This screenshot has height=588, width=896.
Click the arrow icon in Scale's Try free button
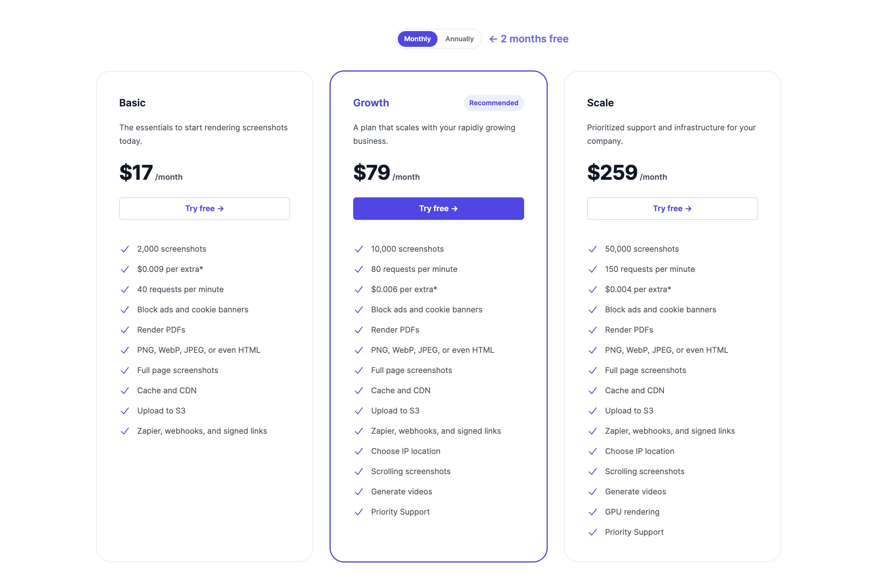689,208
